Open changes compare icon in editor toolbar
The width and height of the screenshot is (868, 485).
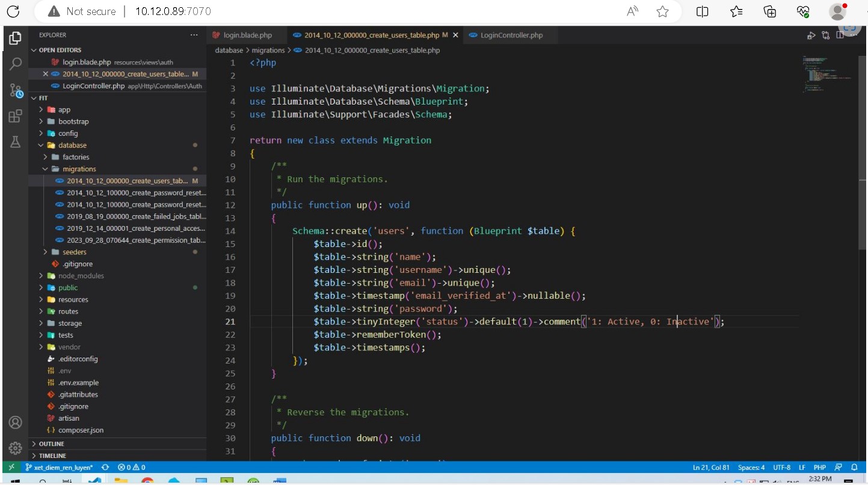(x=826, y=35)
